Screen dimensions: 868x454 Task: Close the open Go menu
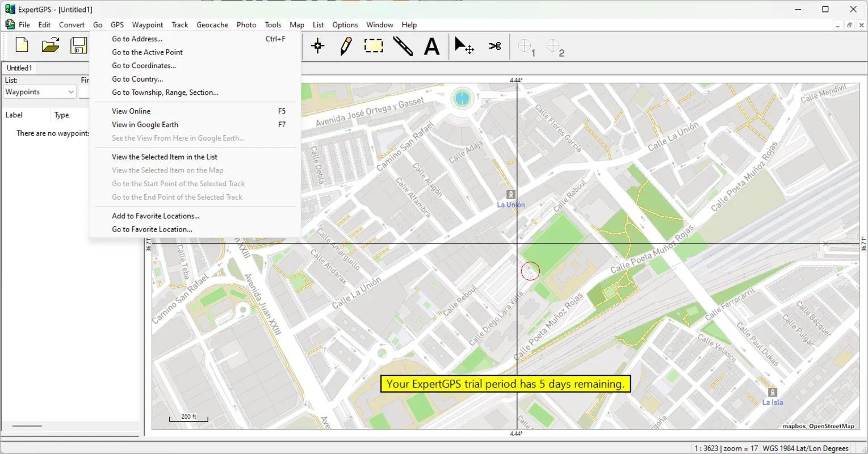(98, 25)
